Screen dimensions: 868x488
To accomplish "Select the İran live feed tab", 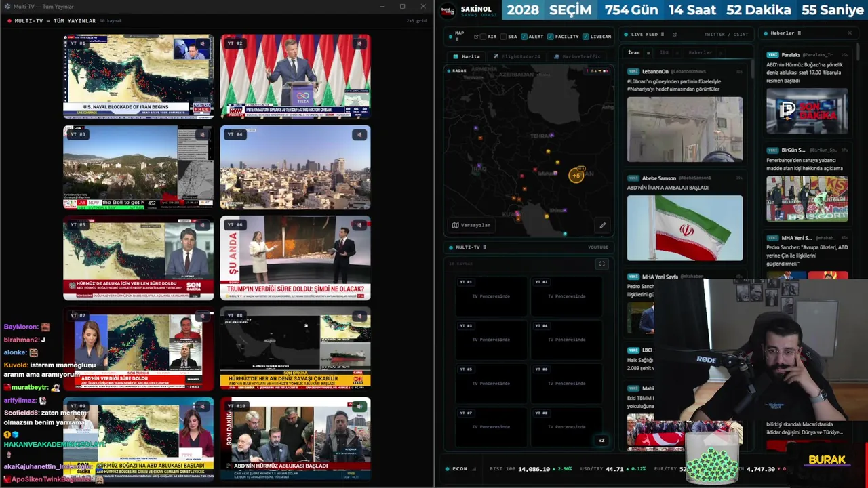I will point(633,52).
